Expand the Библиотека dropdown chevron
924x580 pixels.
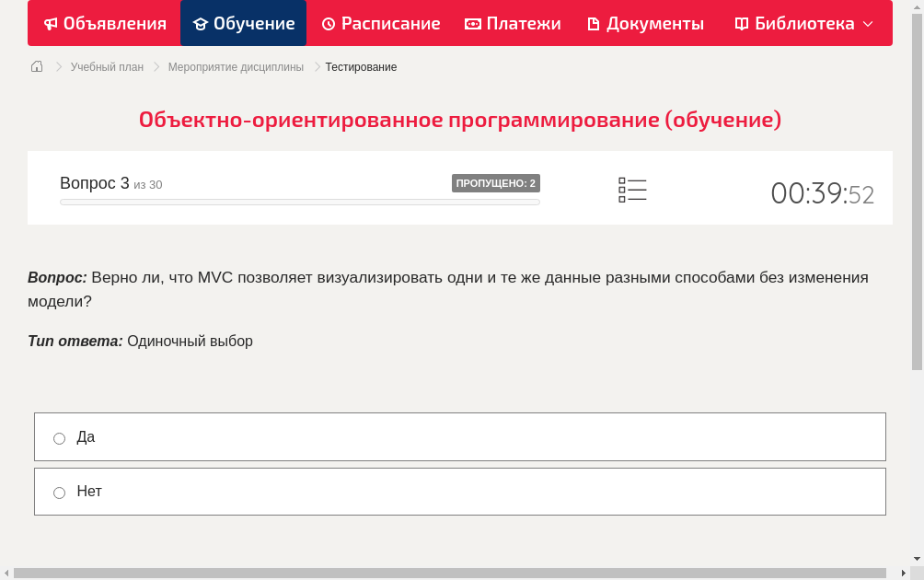click(x=870, y=23)
